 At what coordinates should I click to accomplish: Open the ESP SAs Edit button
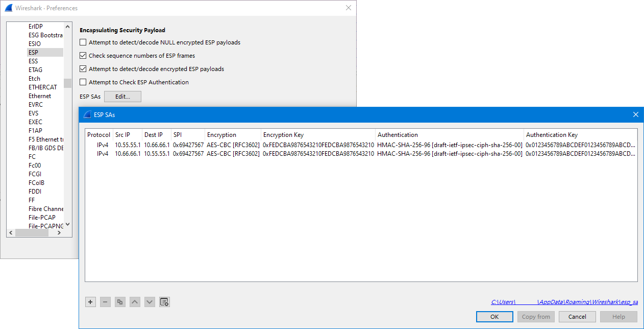(x=122, y=97)
